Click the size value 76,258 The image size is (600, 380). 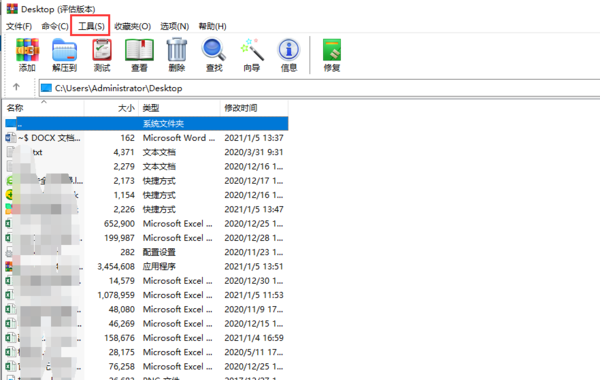coord(122,367)
